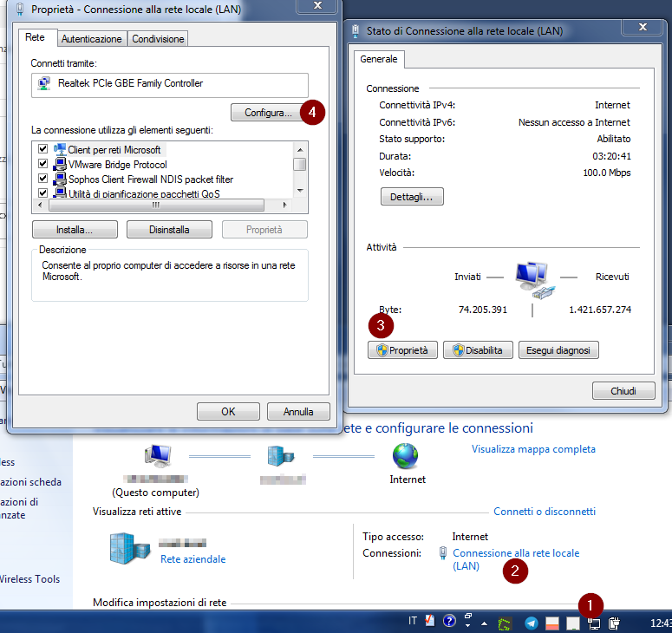This screenshot has height=633, width=672.
Task: Switch to the Autenticazione tab
Action: [92, 39]
